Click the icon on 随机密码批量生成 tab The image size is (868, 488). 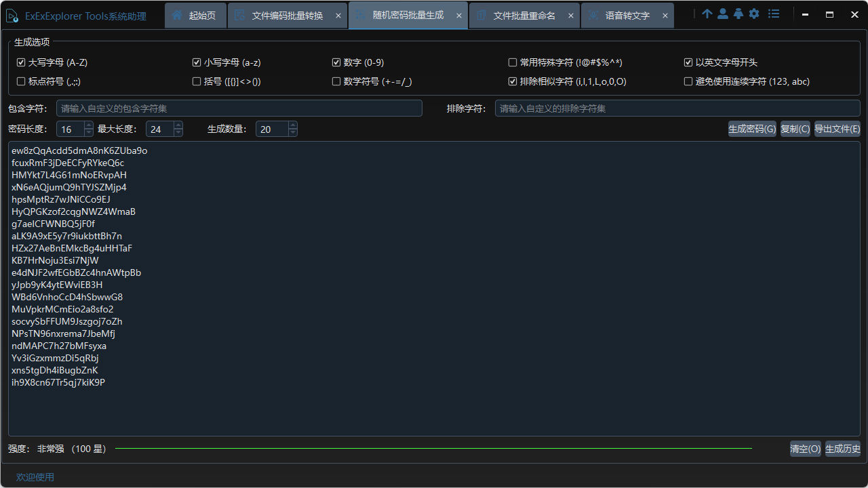[360, 15]
